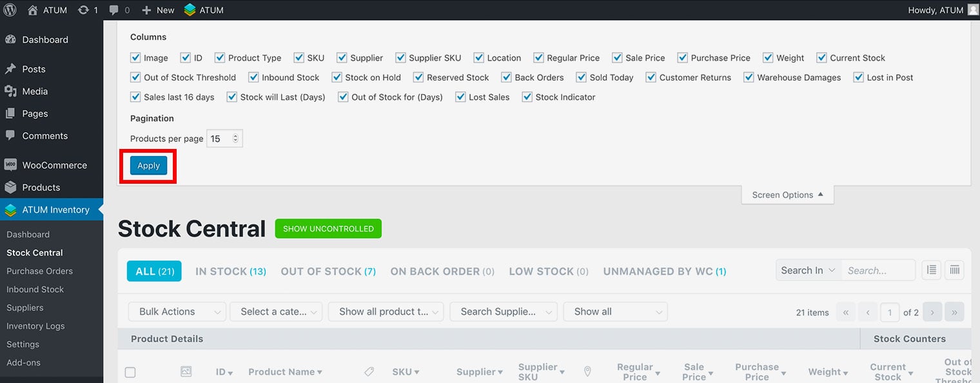This screenshot has width=980, height=383.
Task: Click the Products per page number field
Action: (x=220, y=139)
